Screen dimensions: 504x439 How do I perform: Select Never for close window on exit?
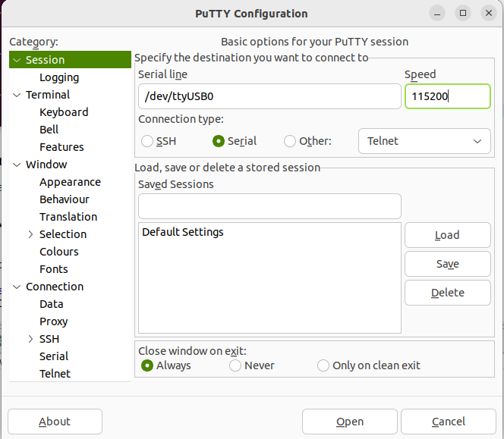(235, 365)
